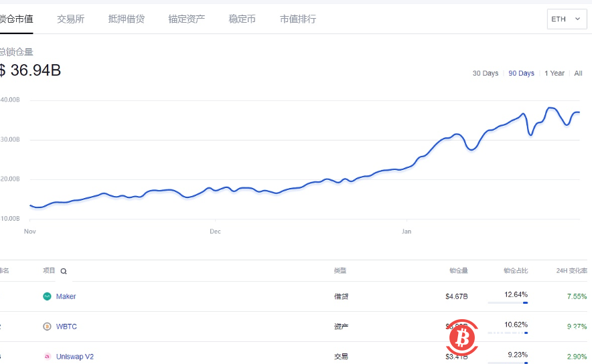Sort by the 锁仓量 column header
Viewport: 592px width, 364px height.
[458, 270]
